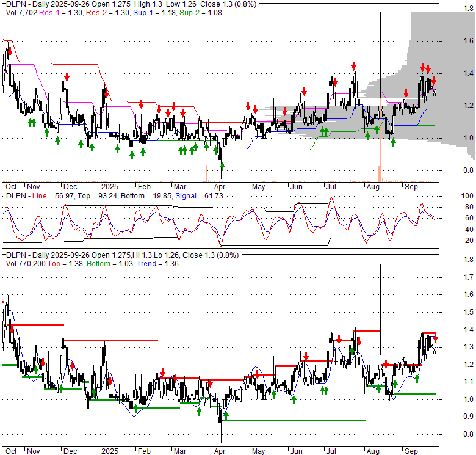
Task: Select the Top = 1.38 label in bottom chart
Action: (65, 264)
